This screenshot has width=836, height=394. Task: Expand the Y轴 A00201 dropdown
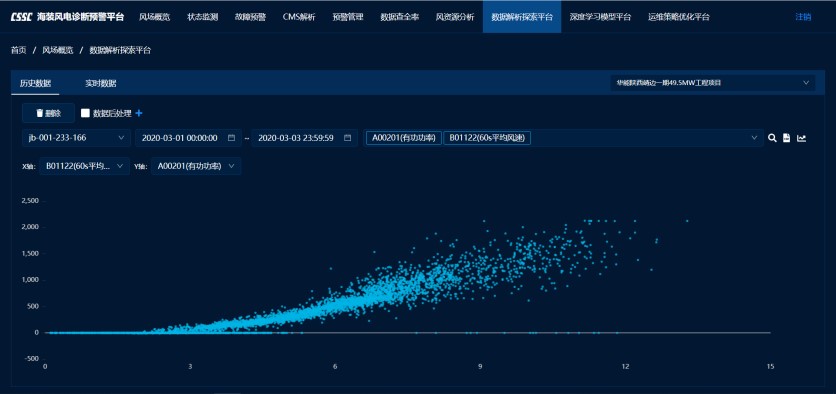196,166
